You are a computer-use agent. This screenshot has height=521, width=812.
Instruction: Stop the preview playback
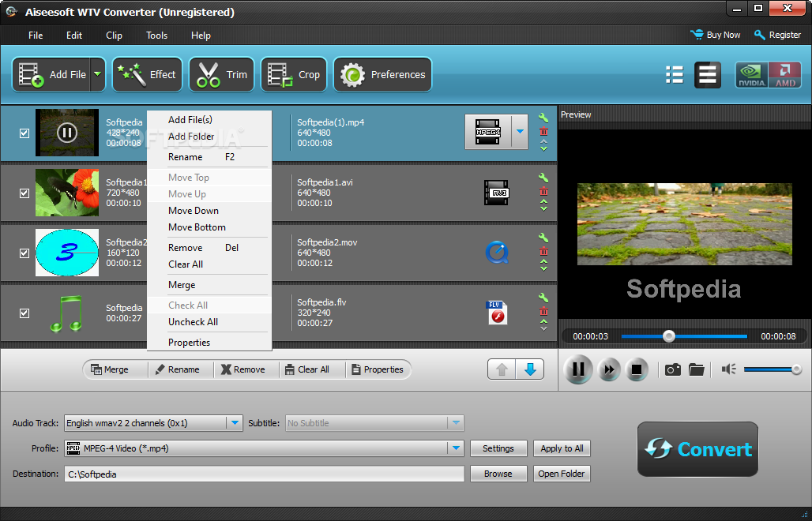[637, 369]
